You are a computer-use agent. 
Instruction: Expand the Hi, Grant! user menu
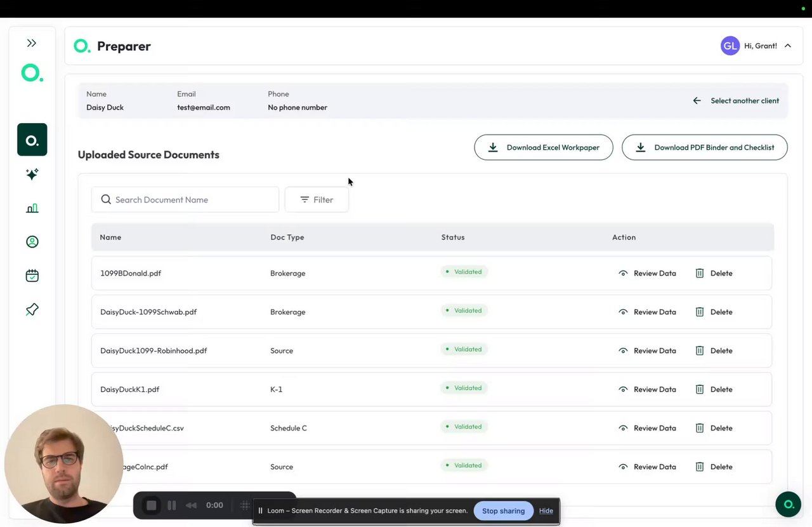(788, 46)
